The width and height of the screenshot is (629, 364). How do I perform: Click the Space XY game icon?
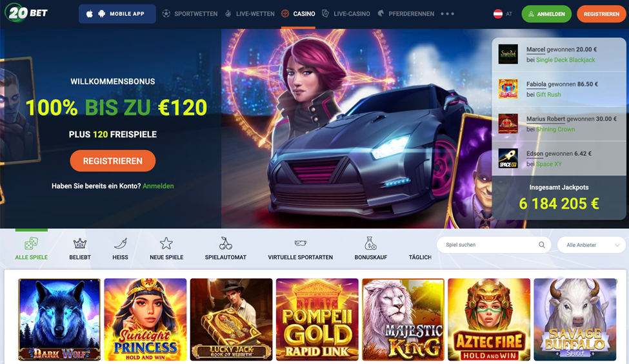[508, 158]
